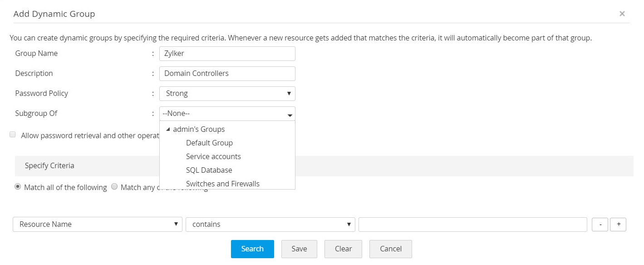Open the contains condition dropdown
The height and width of the screenshot is (265, 644).
(x=270, y=225)
